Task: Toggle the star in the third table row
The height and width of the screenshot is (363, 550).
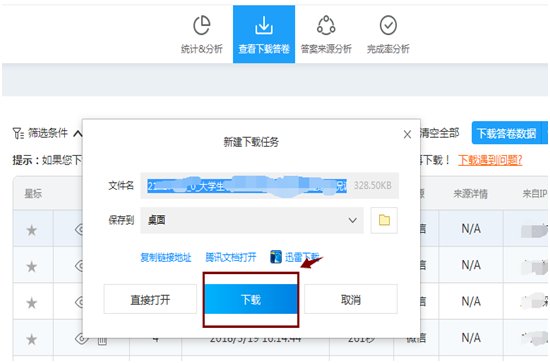Action: point(32,303)
